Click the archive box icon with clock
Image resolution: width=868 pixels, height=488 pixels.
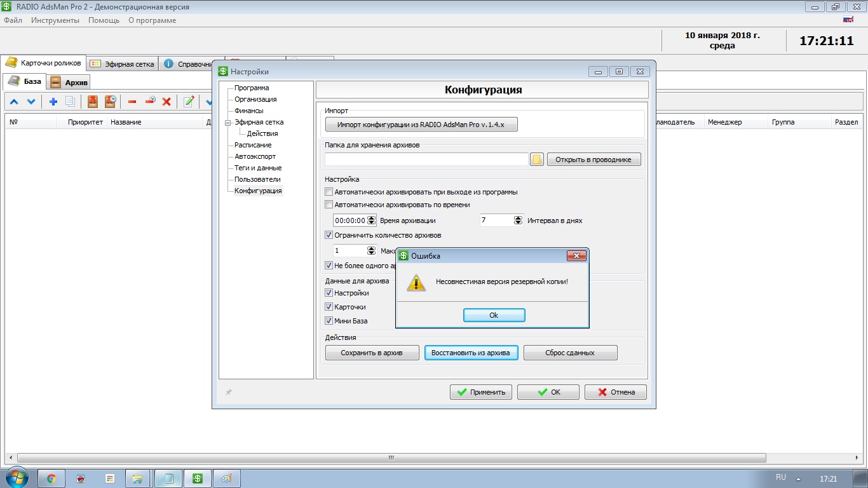tap(111, 102)
